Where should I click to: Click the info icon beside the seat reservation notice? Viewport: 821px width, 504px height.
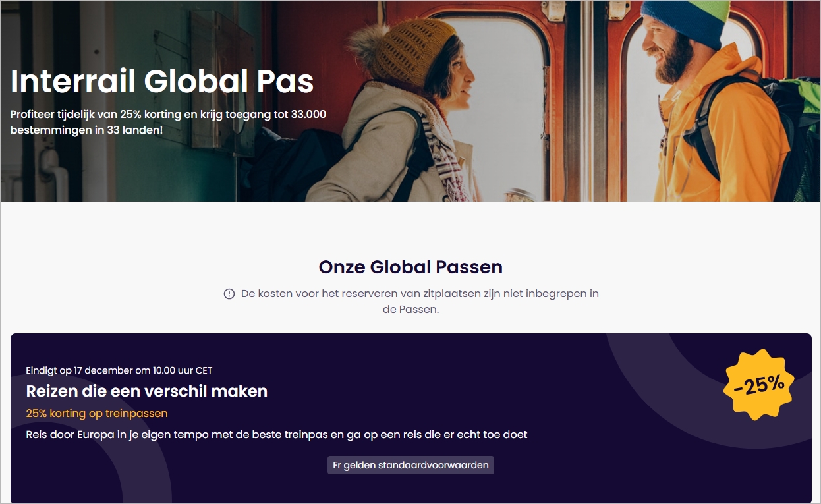(x=229, y=294)
